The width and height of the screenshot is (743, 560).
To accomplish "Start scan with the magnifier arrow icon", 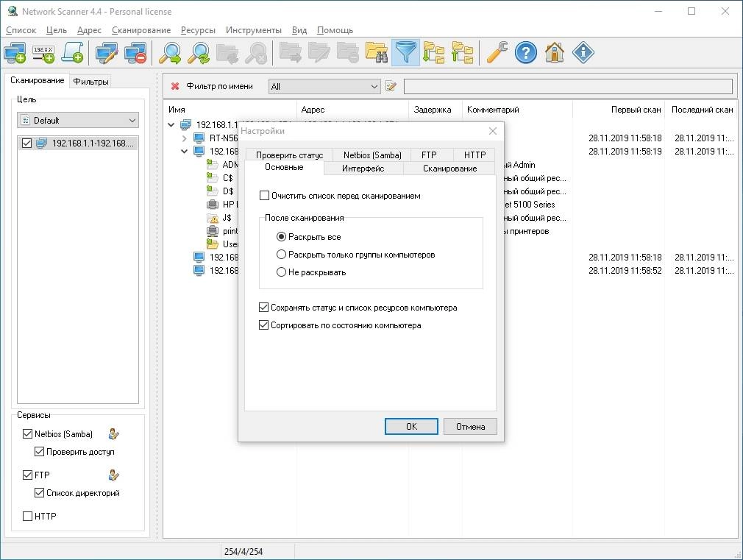I will click(x=170, y=53).
